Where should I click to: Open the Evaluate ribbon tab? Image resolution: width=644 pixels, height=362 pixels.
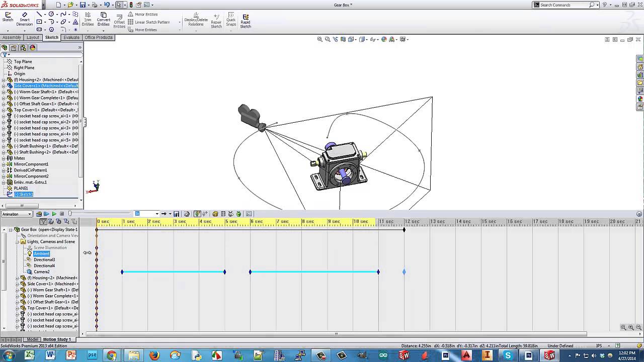[71, 38]
